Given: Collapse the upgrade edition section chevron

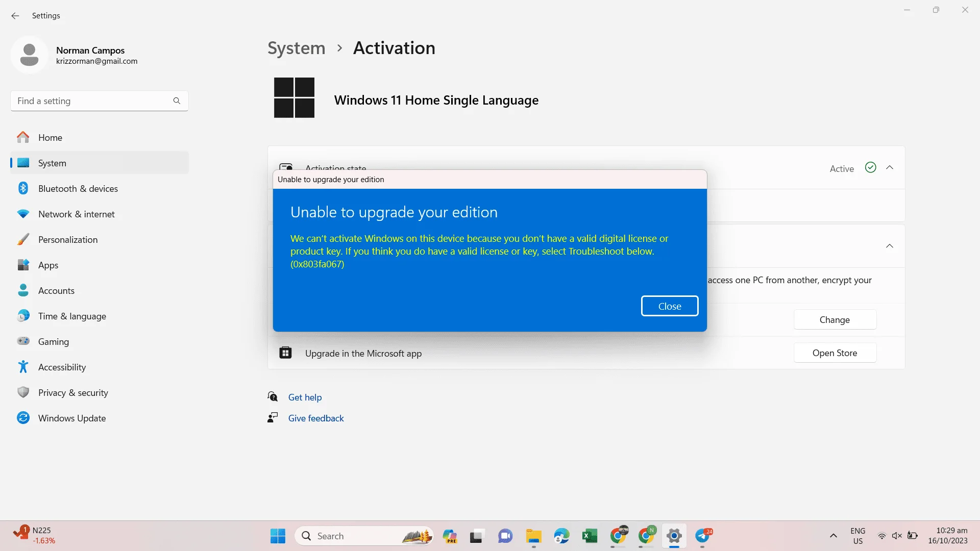Looking at the screenshot, I should click(890, 246).
